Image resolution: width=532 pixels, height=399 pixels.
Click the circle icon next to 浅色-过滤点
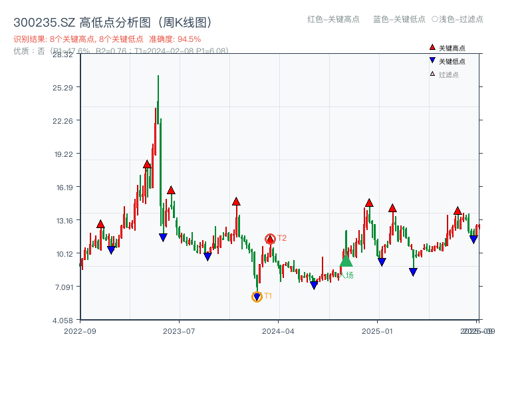436,20
